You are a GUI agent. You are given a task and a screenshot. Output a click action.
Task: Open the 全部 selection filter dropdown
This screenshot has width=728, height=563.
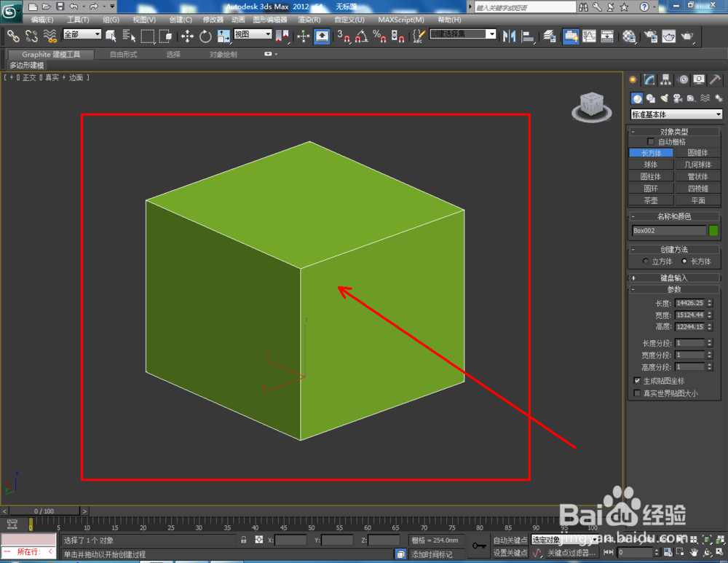coord(82,34)
